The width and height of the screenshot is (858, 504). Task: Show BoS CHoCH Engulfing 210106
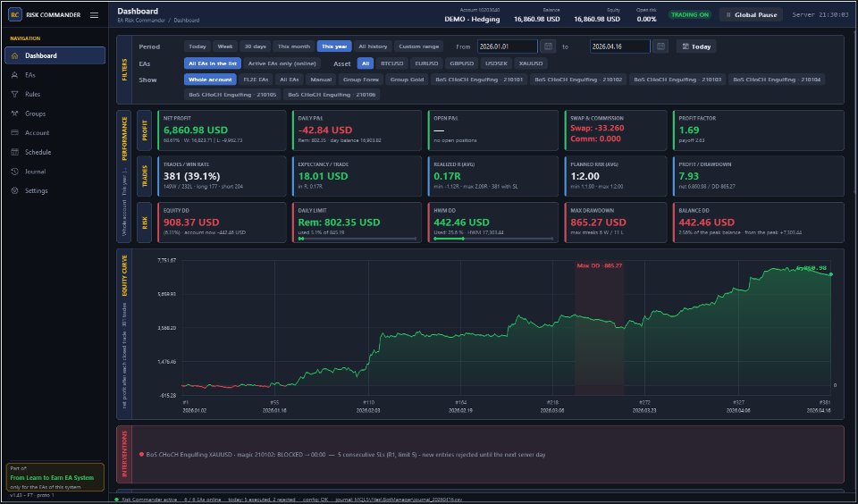tap(332, 95)
